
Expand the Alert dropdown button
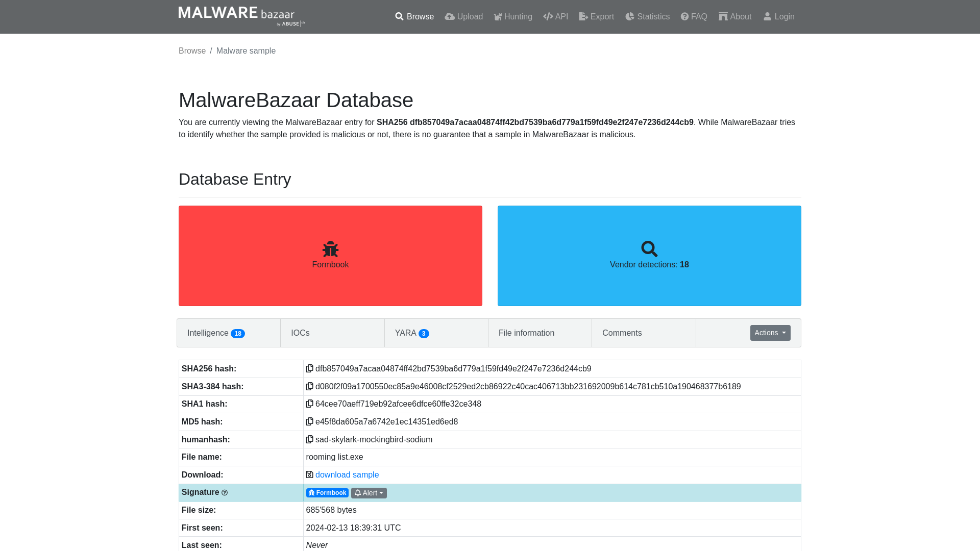point(369,492)
